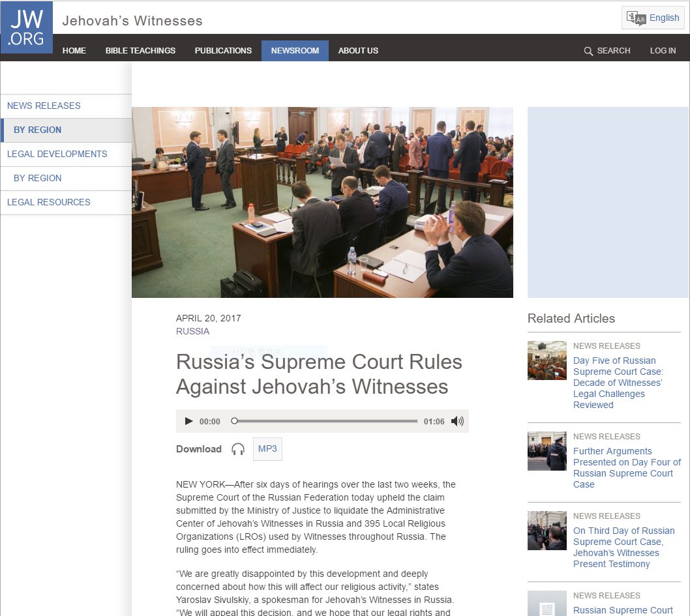
Task: Click the headphones download icon
Action: point(238,449)
